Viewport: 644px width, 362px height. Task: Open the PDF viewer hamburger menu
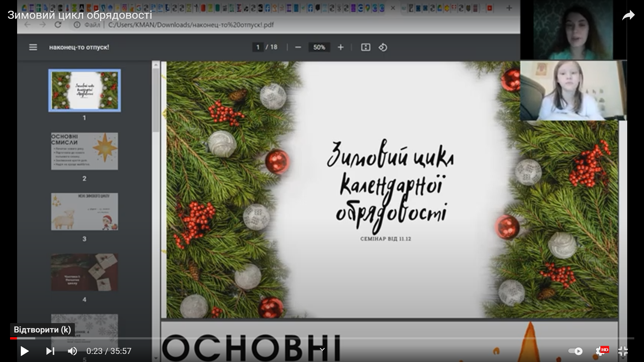(x=33, y=47)
